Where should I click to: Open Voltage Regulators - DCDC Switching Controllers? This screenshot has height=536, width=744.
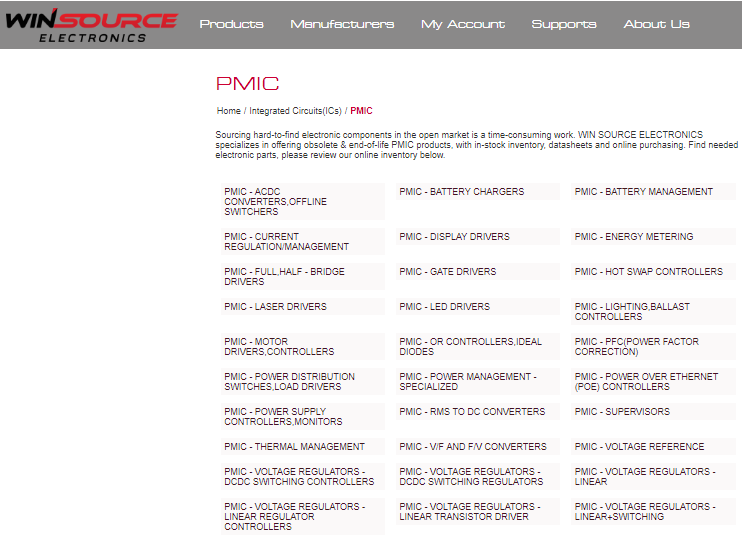[303, 477]
